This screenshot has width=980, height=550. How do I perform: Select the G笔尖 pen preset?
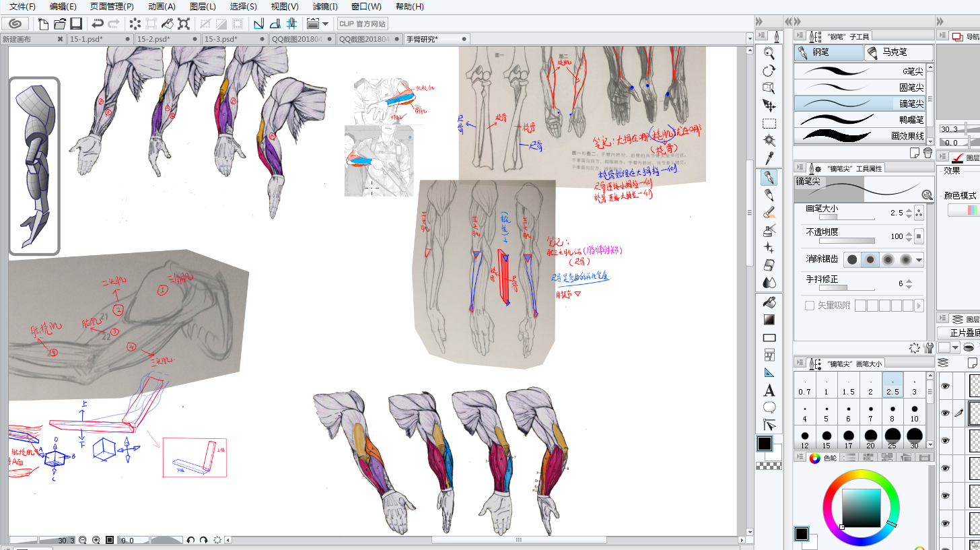tap(860, 70)
